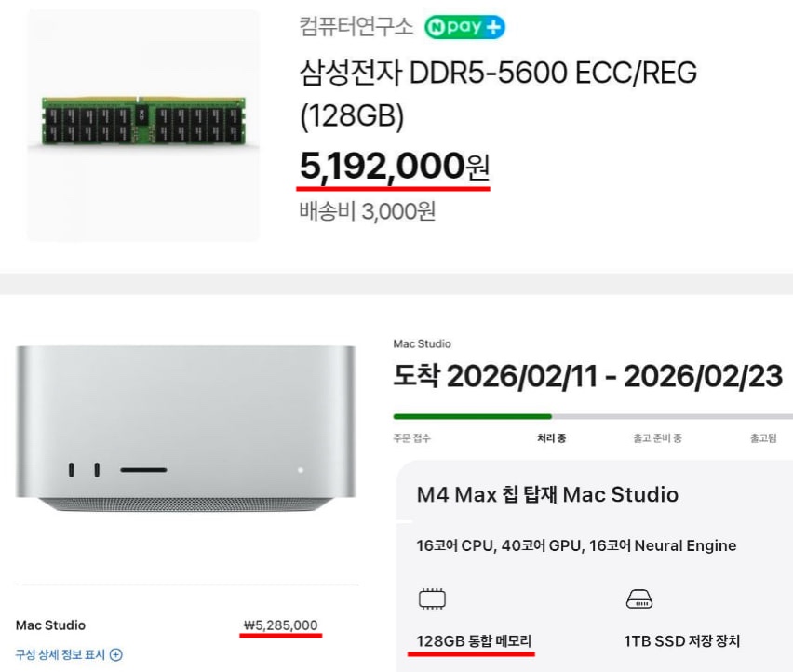Click the Mac Studio product image
The height and width of the screenshot is (672, 793).
click(185, 428)
